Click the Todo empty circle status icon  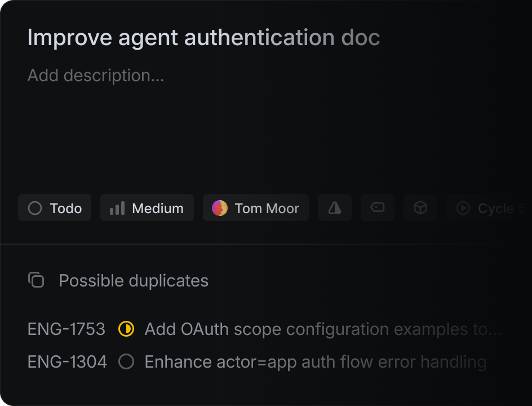click(35, 208)
